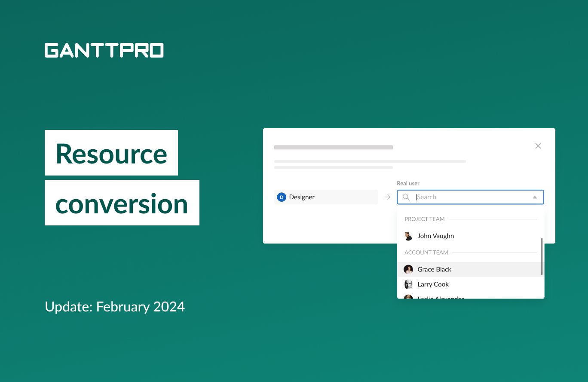Click Larry Cook's avatar picture
This screenshot has width=588, height=382.
[408, 284]
